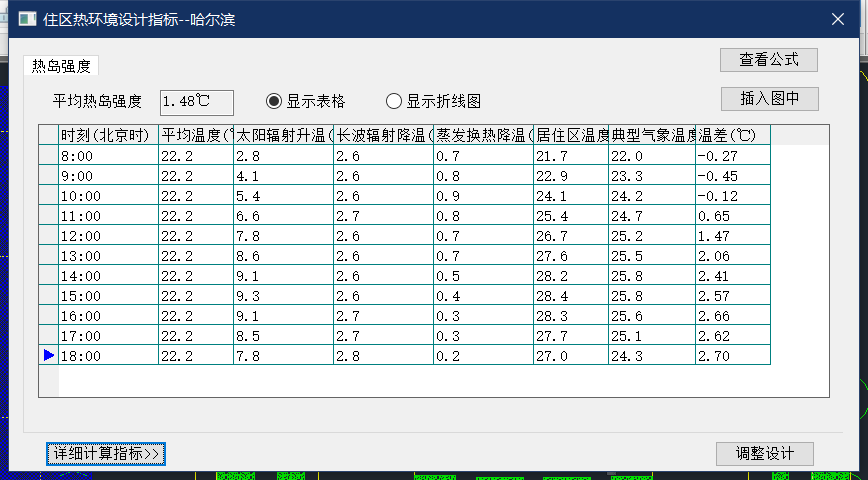Click the dialog's app icon in title bar

[x=28, y=19]
